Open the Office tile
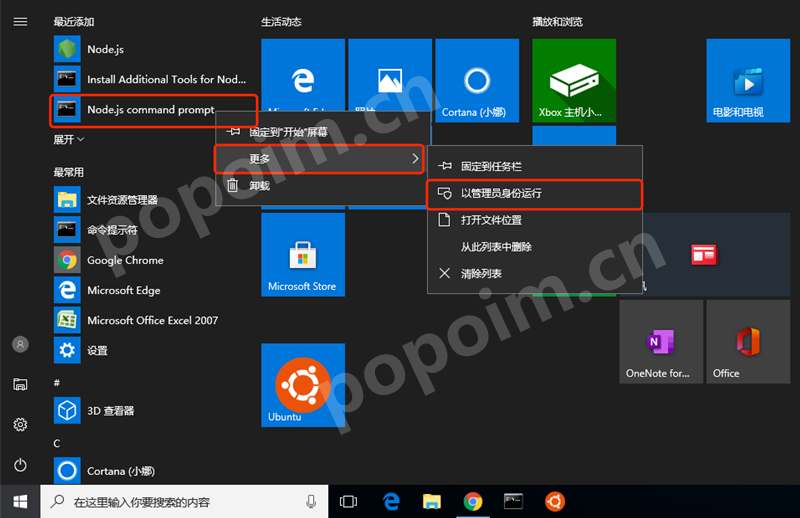The height and width of the screenshot is (518, 800). [x=748, y=341]
